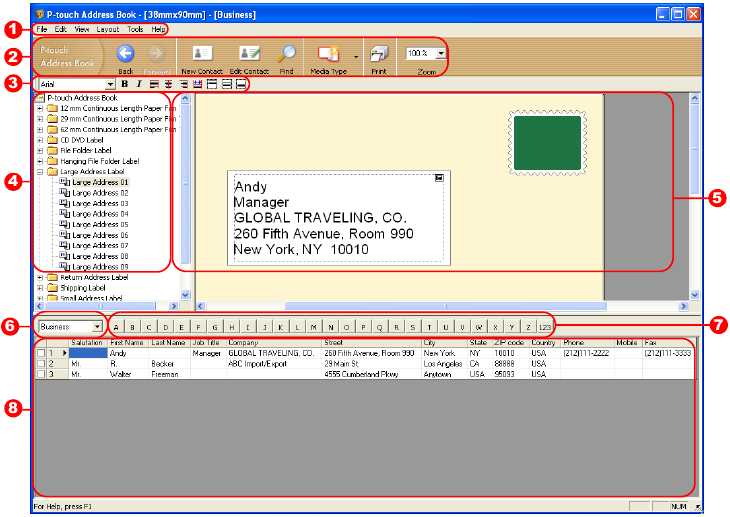Toggle Italic formatting
Image resolution: width=730 pixels, height=517 pixels.
[139, 84]
